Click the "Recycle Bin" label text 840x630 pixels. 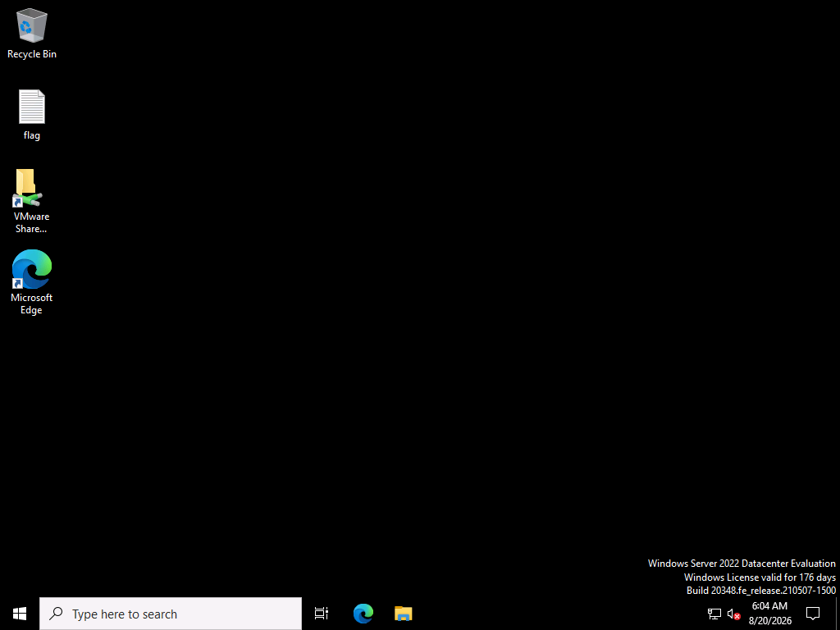32,54
